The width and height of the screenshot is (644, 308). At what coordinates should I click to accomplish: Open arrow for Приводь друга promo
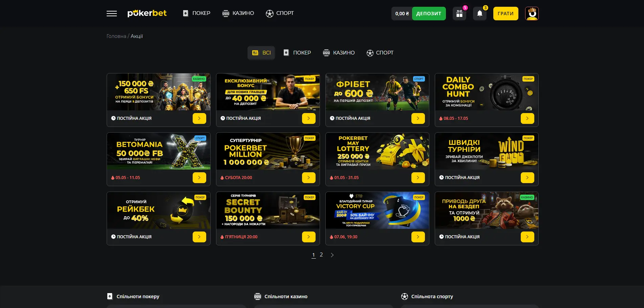[528, 237]
